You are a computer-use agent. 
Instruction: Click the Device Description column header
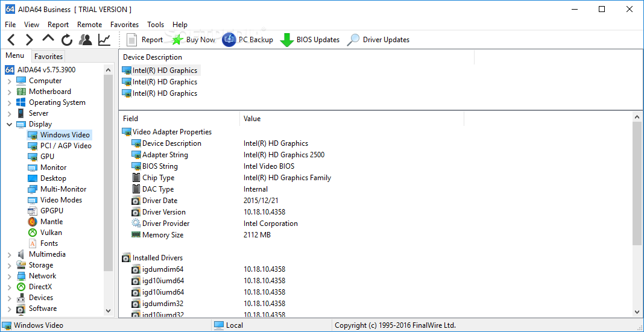pyautogui.click(x=297, y=57)
